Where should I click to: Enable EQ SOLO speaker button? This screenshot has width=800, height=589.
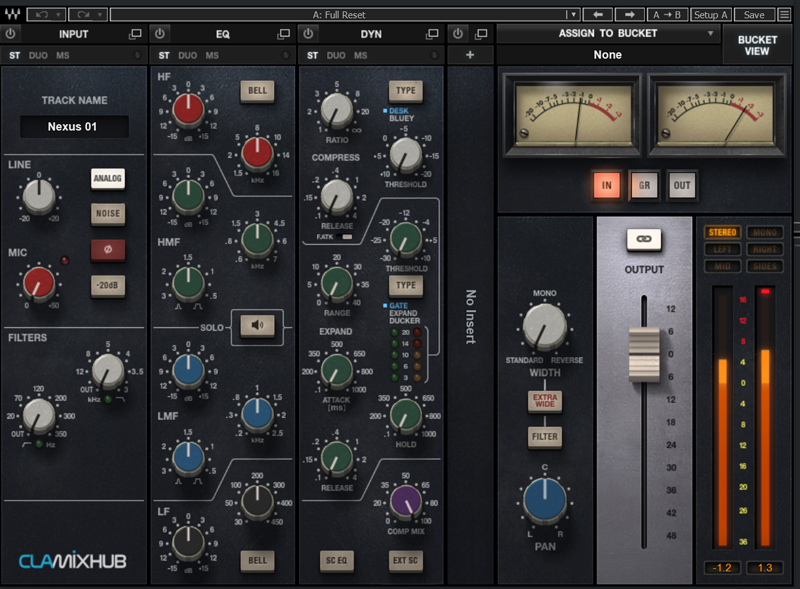pos(257,325)
